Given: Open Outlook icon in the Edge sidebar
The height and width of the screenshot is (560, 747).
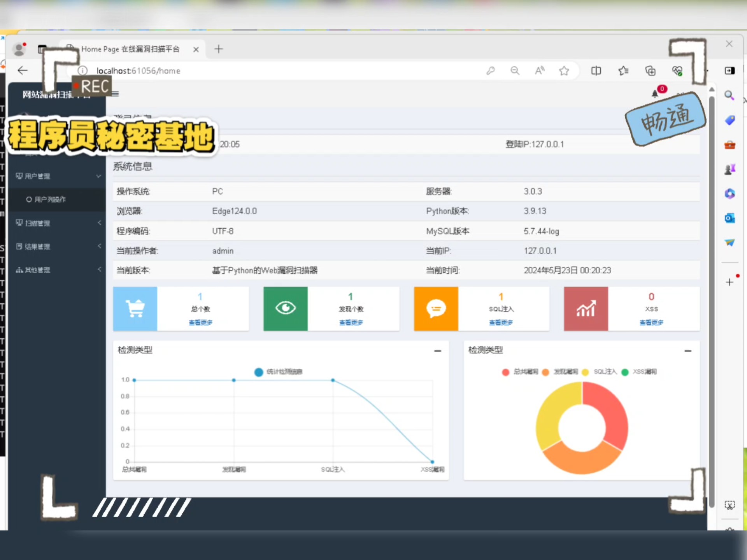Looking at the screenshot, I should [729, 218].
